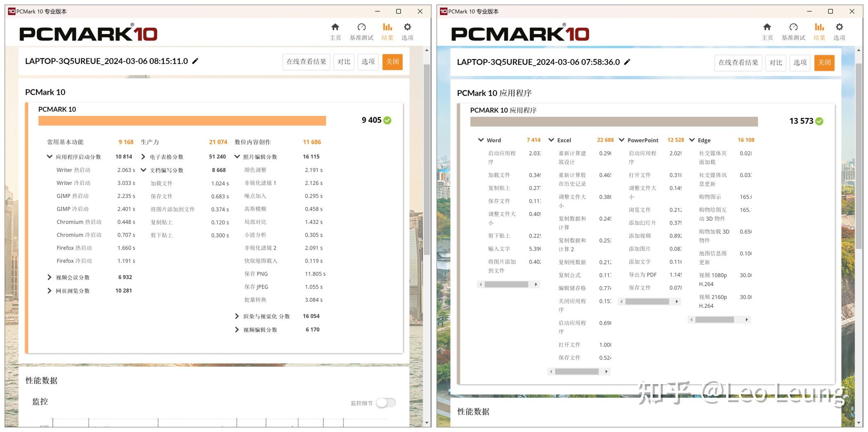Collapse 应用程序启动分数 section
868x432 pixels.
click(50, 157)
